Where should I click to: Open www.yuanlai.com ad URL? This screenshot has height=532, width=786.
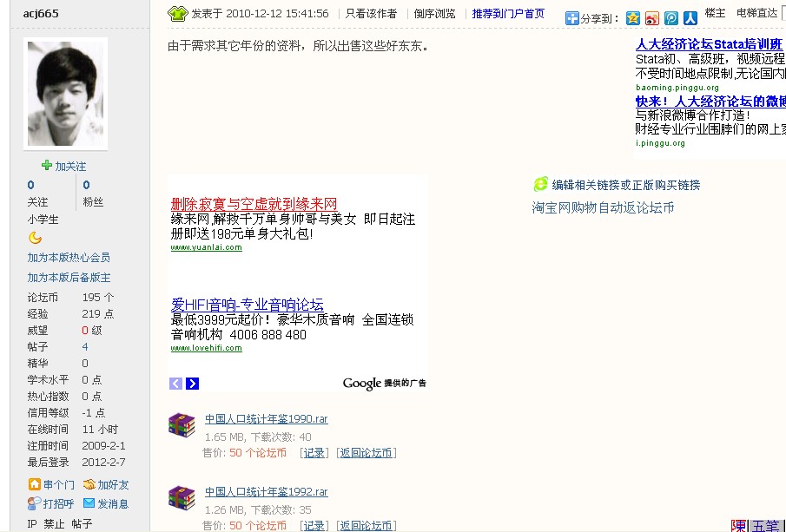pos(206,247)
